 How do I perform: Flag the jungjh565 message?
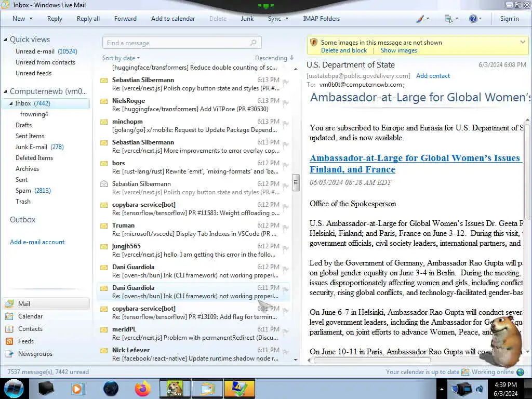286,248
